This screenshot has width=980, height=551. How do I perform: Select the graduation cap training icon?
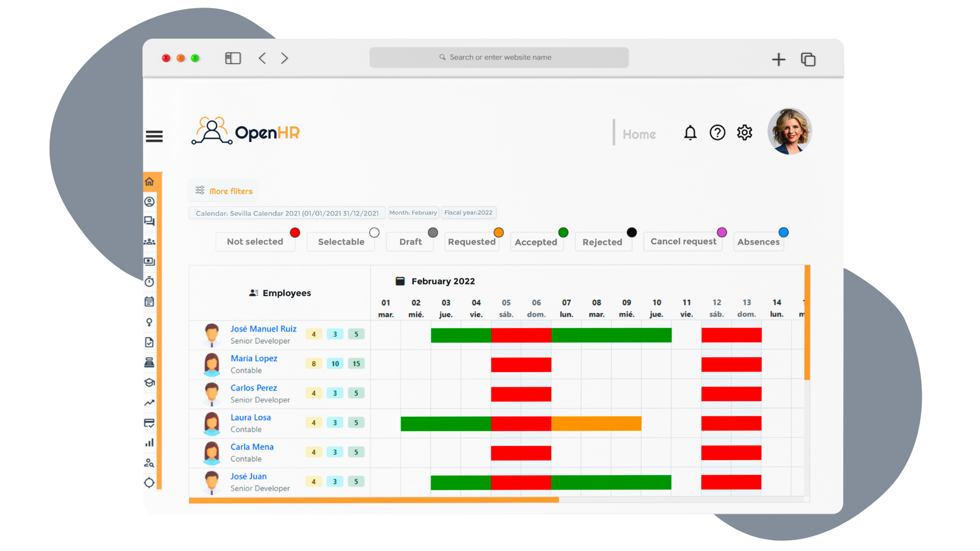150,383
